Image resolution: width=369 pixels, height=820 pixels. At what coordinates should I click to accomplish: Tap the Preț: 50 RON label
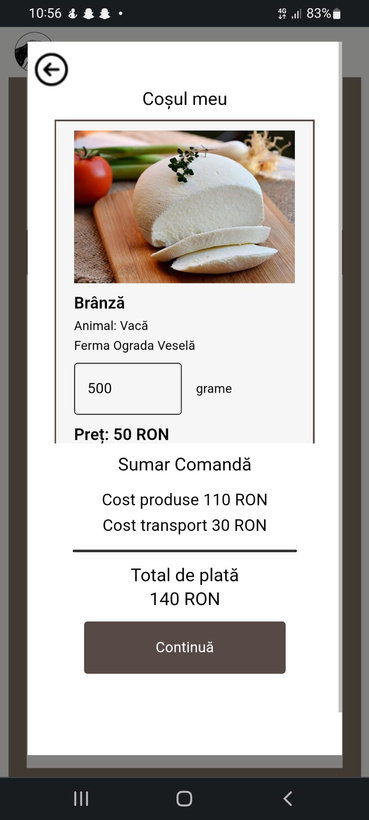[x=121, y=434]
